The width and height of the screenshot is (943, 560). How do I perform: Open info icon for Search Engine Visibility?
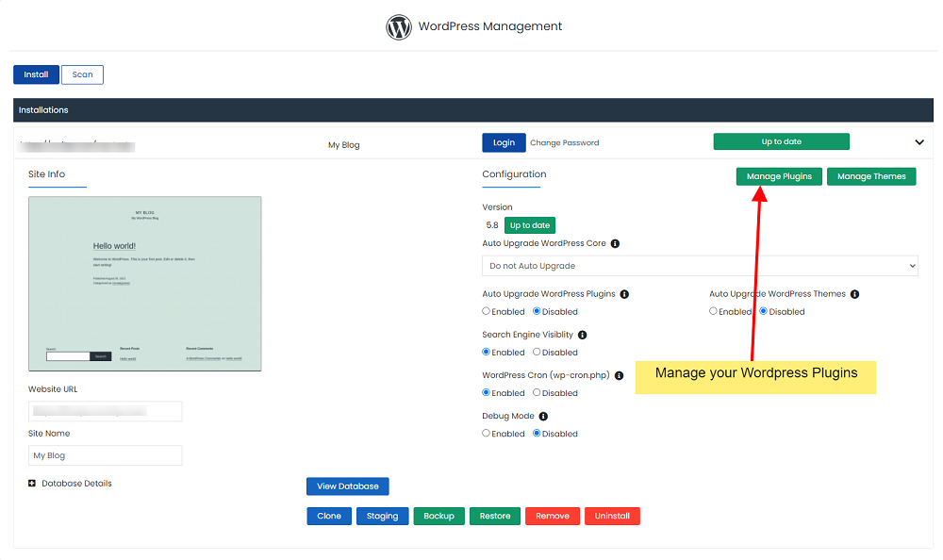pyautogui.click(x=582, y=335)
